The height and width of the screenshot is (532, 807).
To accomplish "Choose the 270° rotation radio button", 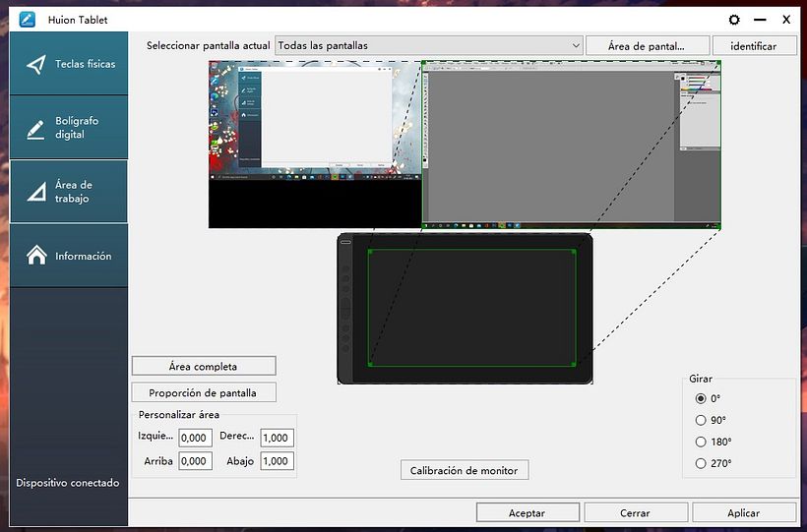I will (701, 463).
